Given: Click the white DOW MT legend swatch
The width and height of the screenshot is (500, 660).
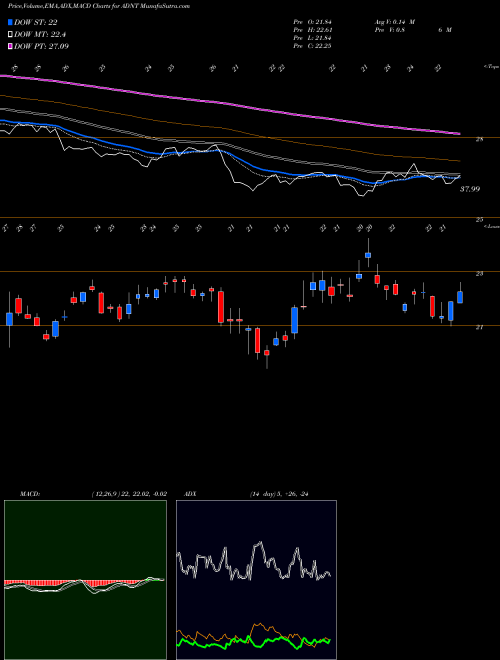Looking at the screenshot, I should pyautogui.click(x=10, y=34).
